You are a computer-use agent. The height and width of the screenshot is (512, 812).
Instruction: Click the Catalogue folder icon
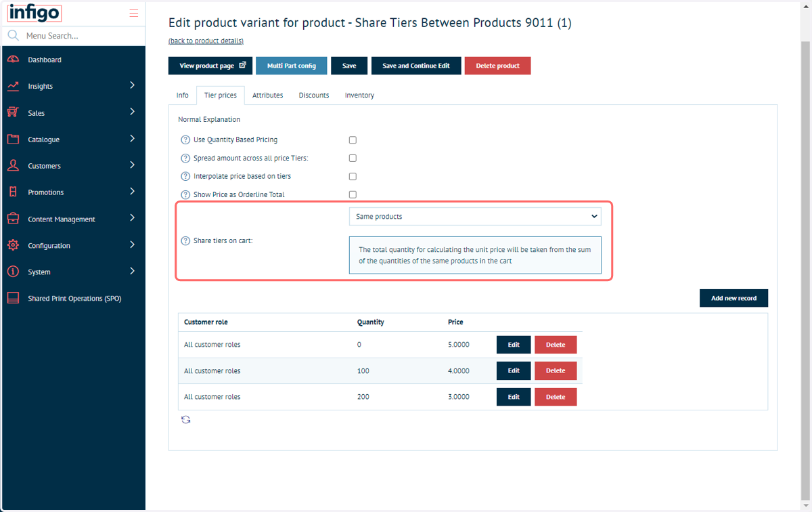pyautogui.click(x=14, y=139)
